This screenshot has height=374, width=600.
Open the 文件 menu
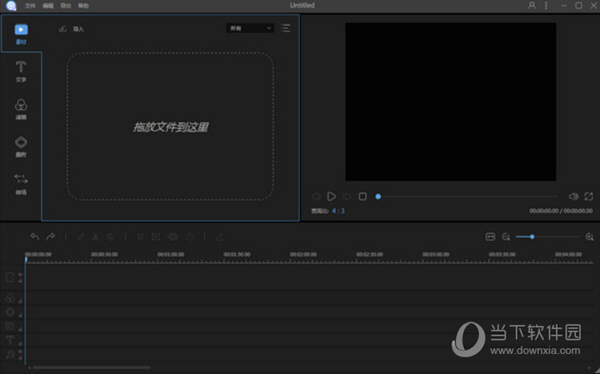(30, 6)
